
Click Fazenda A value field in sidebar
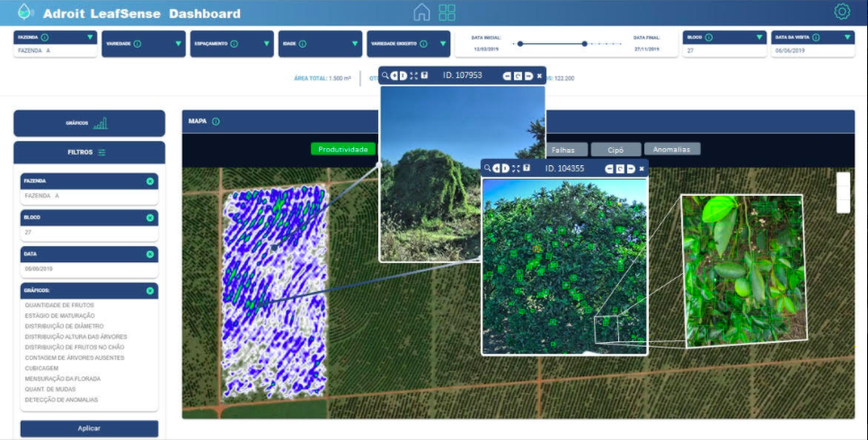[89, 197]
